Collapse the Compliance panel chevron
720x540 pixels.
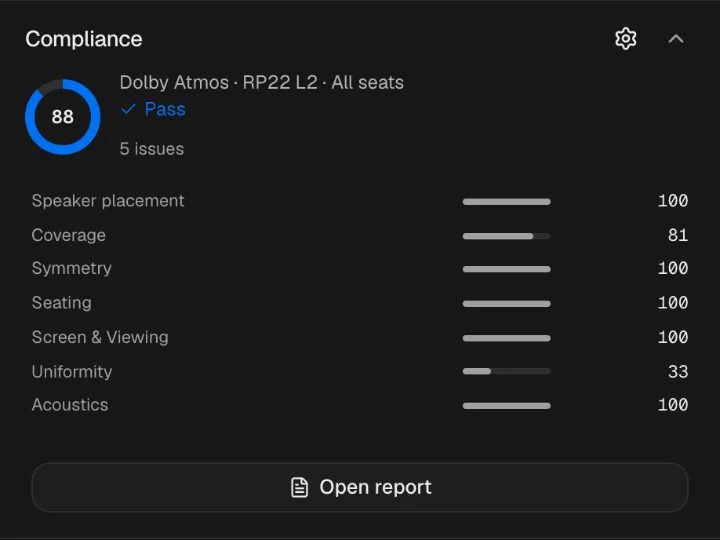click(675, 39)
